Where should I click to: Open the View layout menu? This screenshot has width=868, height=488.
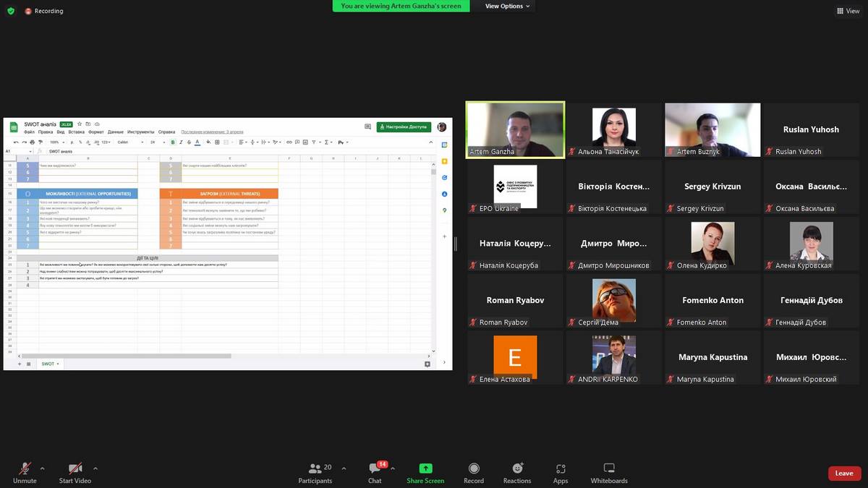pyautogui.click(x=848, y=11)
